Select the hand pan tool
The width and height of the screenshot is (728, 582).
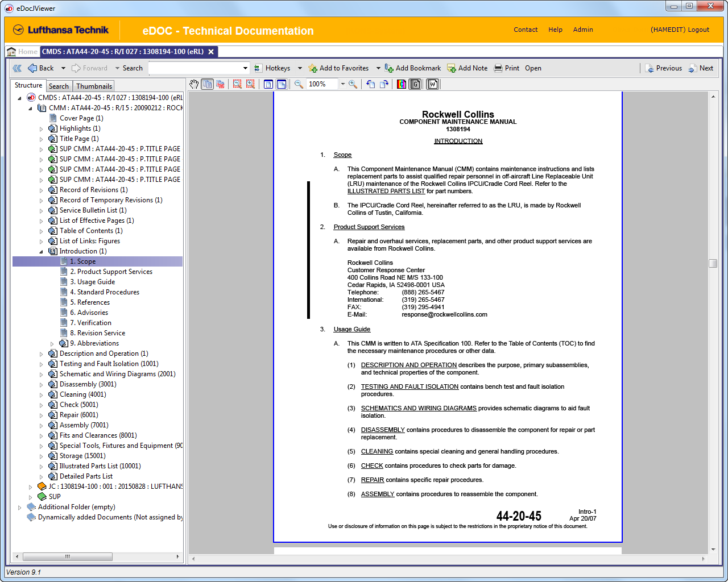(x=194, y=84)
